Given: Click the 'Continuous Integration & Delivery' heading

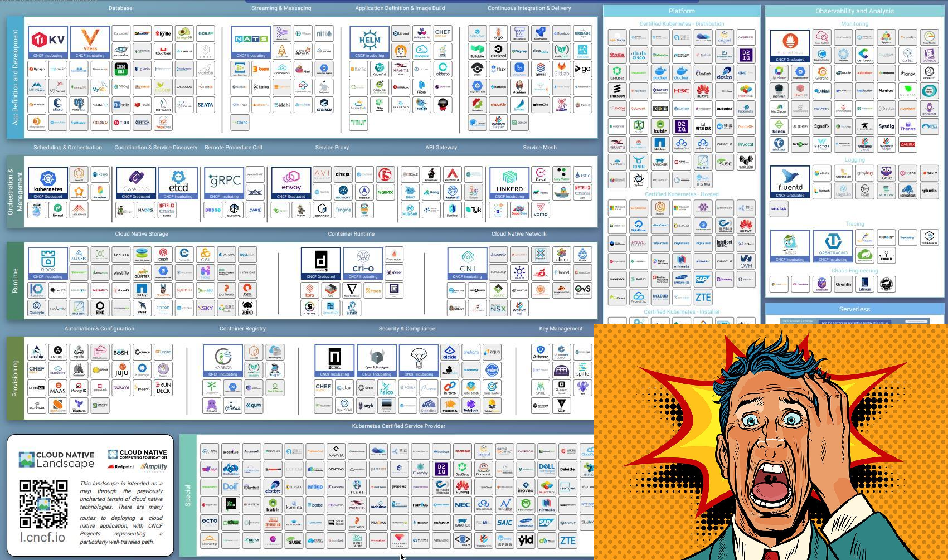Looking at the screenshot, I should 529,8.
